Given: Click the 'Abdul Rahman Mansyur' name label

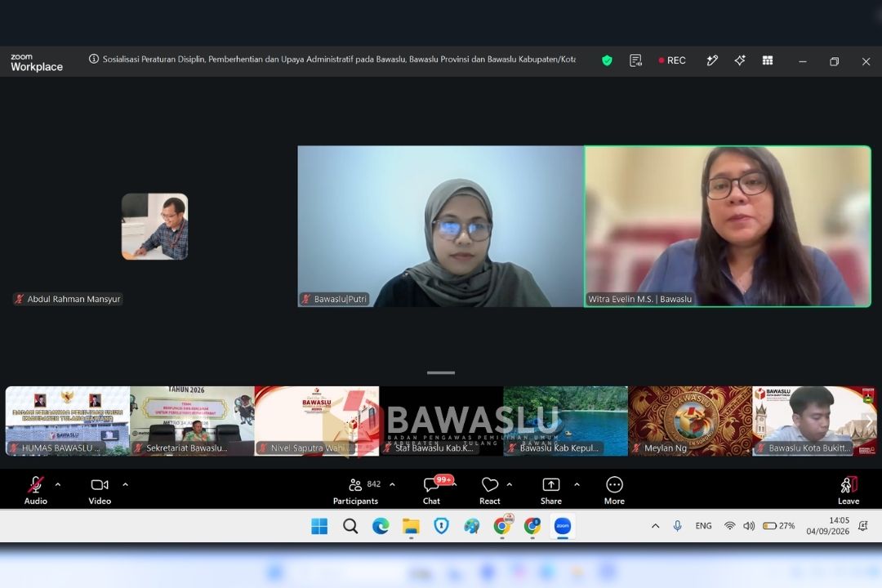Looking at the screenshot, I should pos(73,299).
